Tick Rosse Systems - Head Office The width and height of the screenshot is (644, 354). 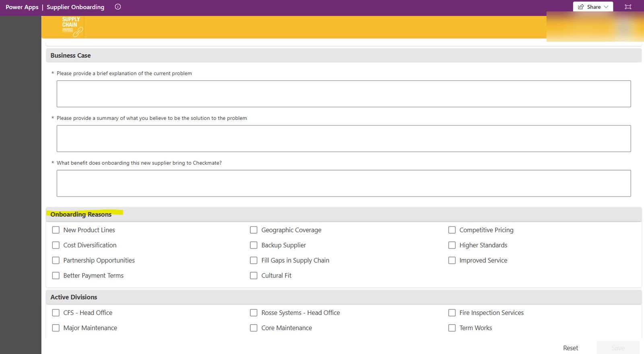[254, 313]
